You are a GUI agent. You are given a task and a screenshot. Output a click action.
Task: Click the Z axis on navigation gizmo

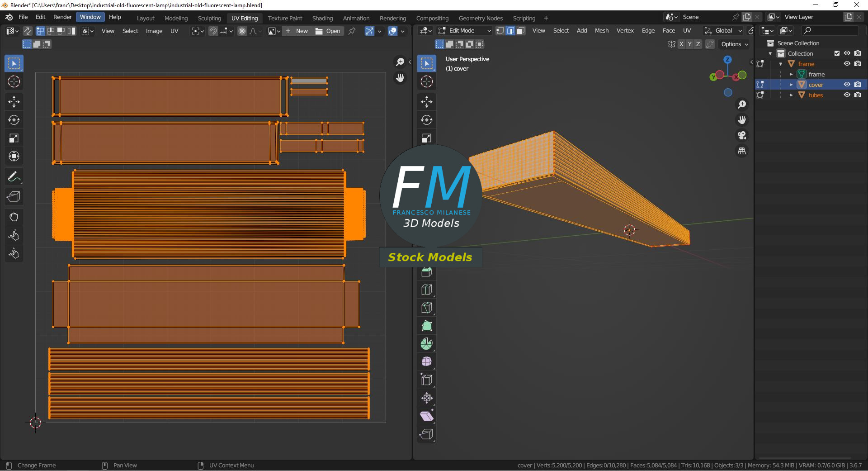[727, 60]
